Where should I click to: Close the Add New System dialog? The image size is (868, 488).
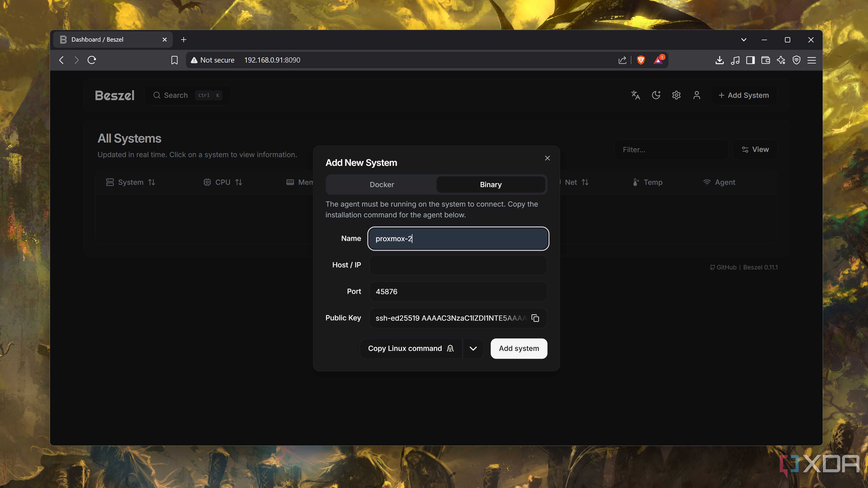(547, 158)
